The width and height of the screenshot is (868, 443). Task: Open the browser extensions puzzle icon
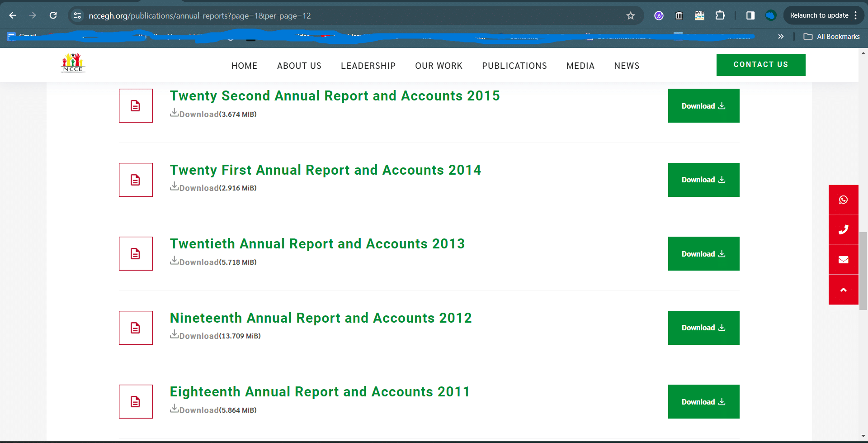720,16
